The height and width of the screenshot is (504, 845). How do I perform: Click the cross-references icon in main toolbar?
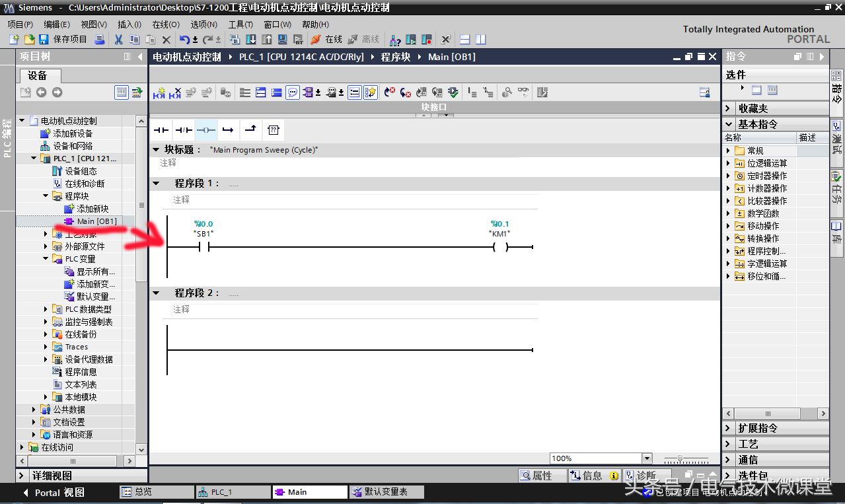[x=446, y=40]
